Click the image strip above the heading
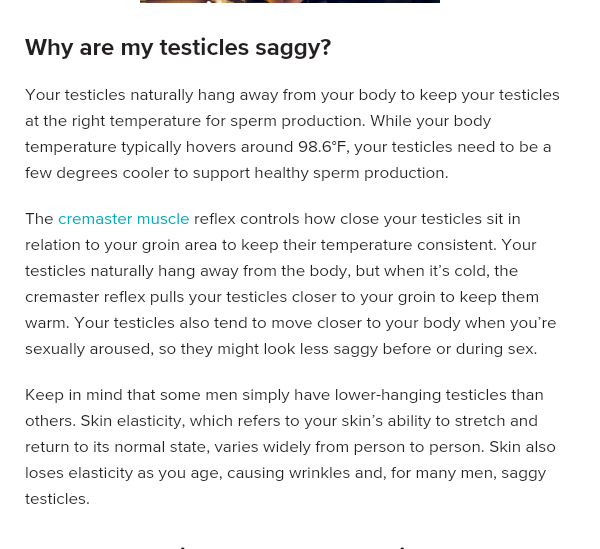Screen dimensions: 600x549 tap(290, 2)
